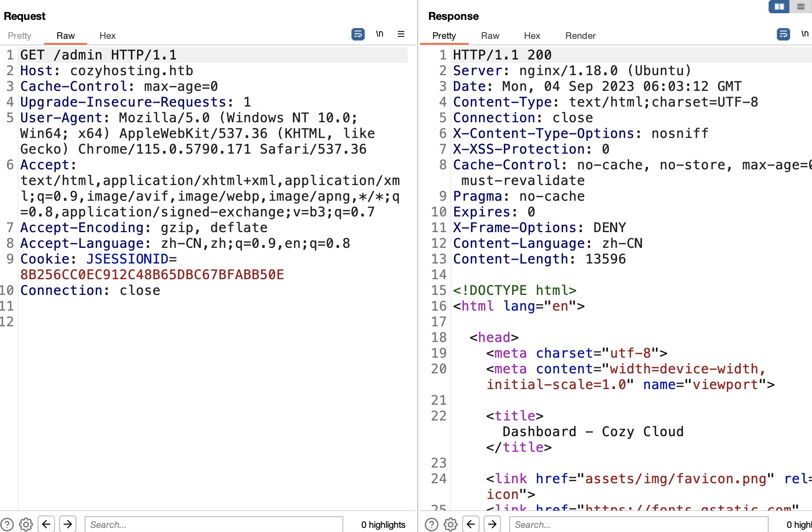The image size is (812, 532).
Task: Open the Response Render tab
Action: [x=580, y=36]
